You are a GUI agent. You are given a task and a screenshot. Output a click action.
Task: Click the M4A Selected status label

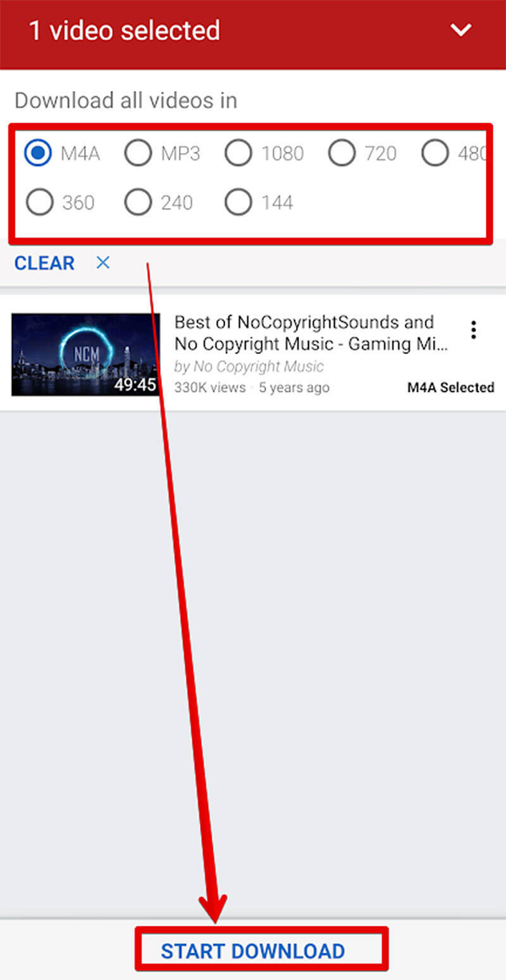click(x=450, y=388)
